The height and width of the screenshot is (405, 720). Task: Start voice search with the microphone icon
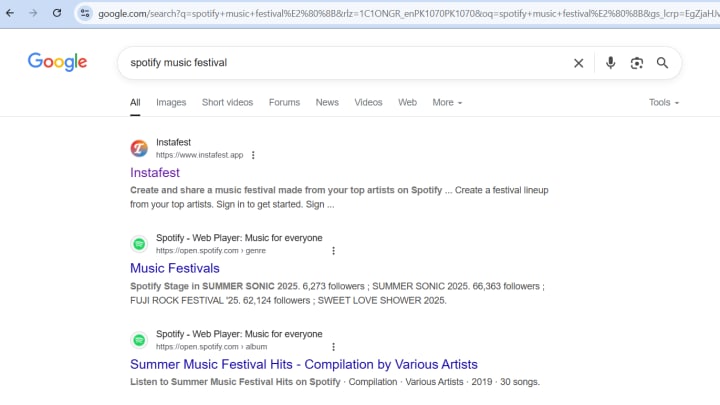click(x=610, y=62)
